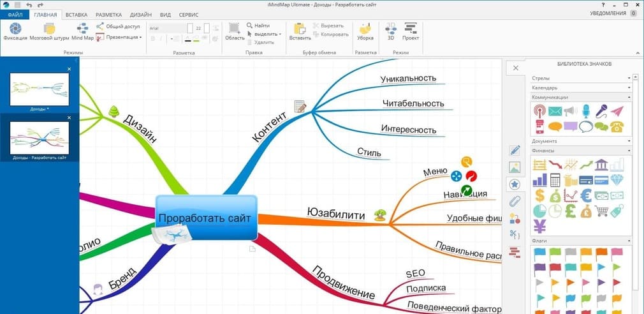Open the paperclip attachments sidebar tab
This screenshot has width=644, height=314.
click(x=515, y=201)
